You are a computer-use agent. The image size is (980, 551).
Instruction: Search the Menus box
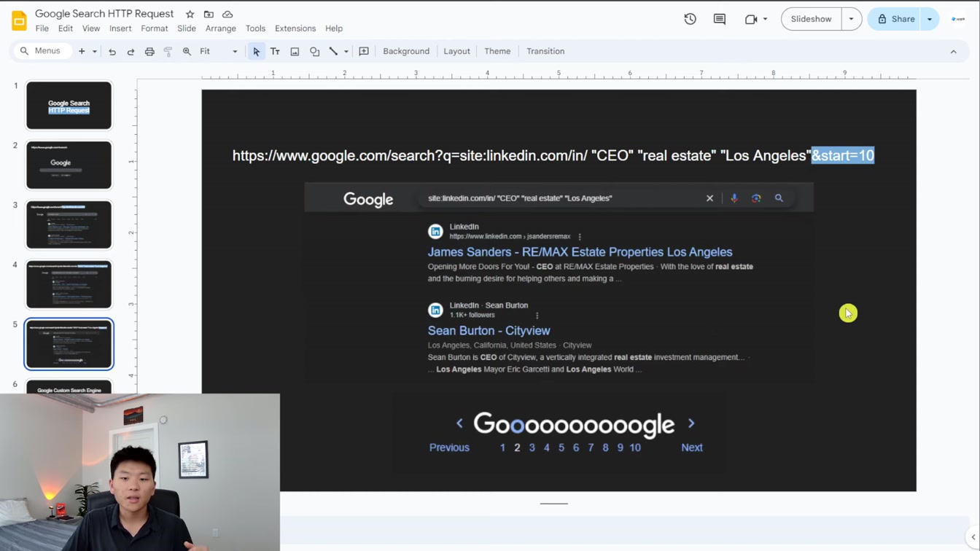[43, 51]
